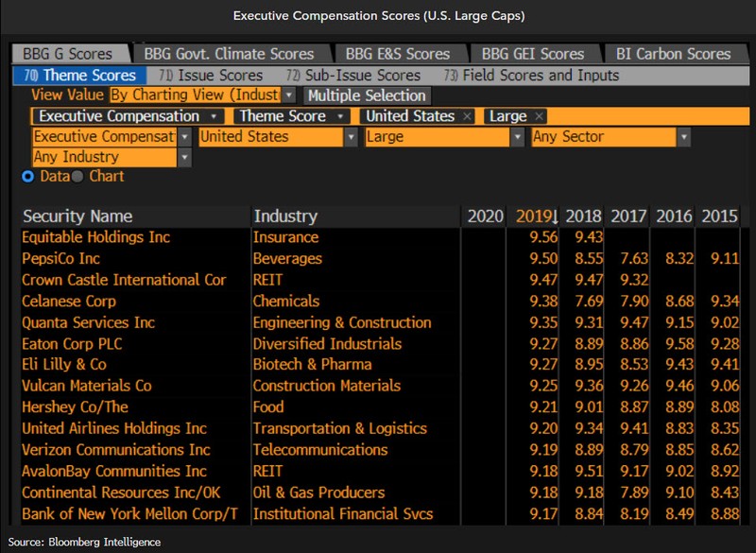
Task: Click Celanese 2018 score 7.69
Action: coord(589,302)
